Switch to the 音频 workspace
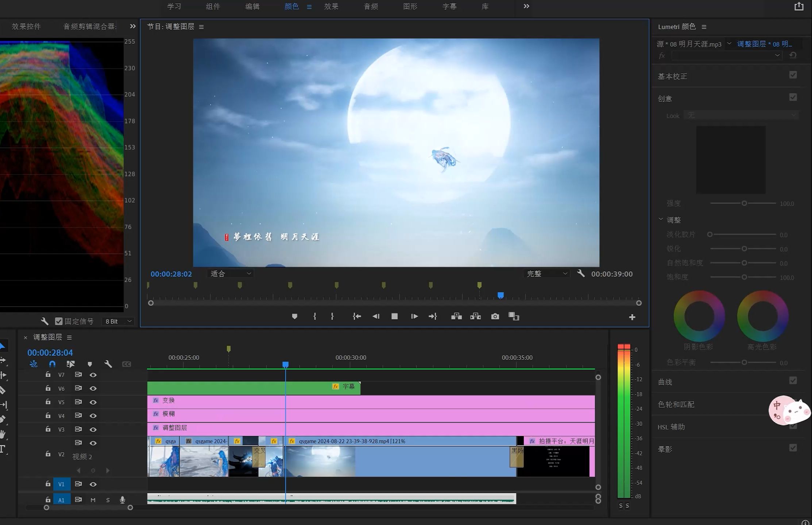812x525 pixels. pos(371,6)
